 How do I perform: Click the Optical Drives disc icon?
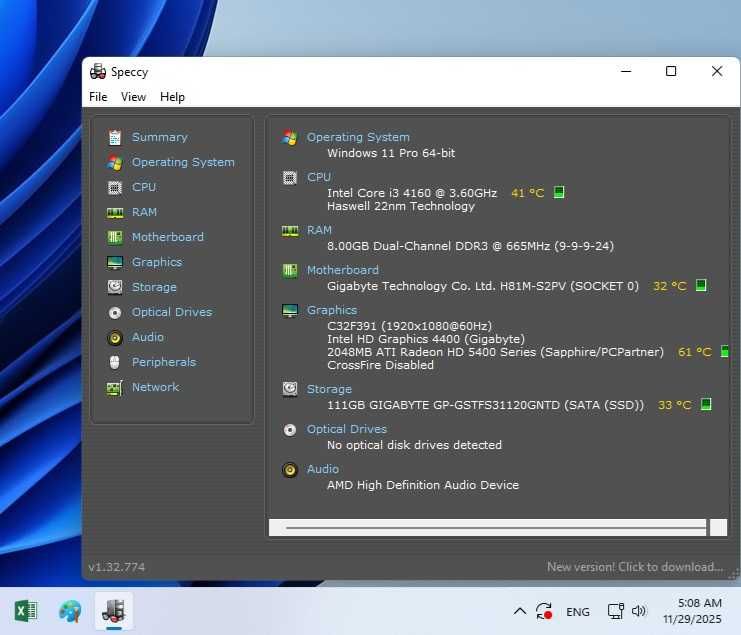[x=114, y=312]
